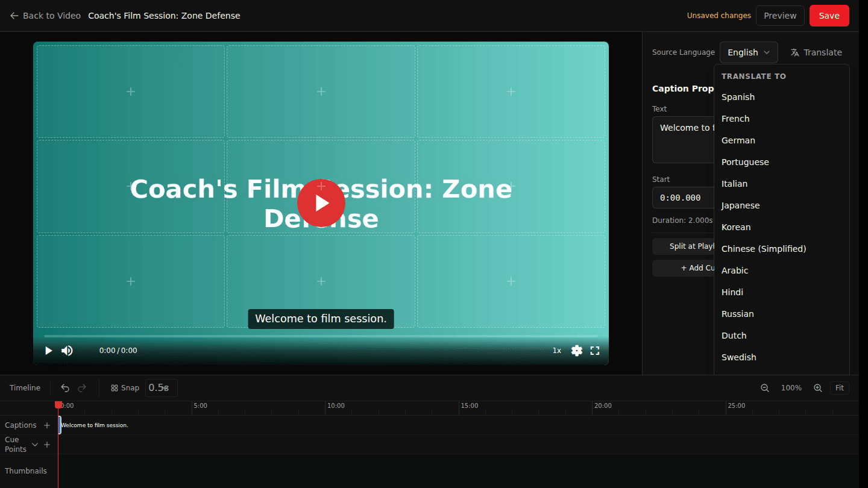The width and height of the screenshot is (868, 488).
Task: Pick Dutch in the Translate To menu
Action: 782,336
